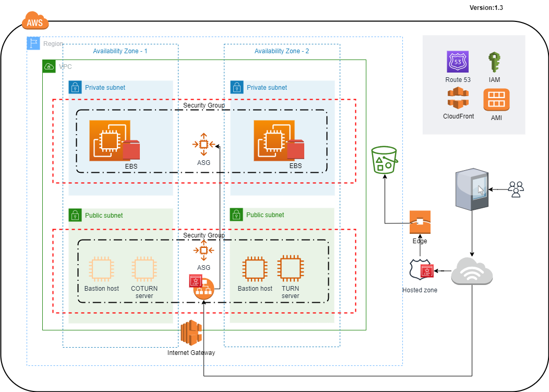549x392 pixels.
Task: Select the EC2 instance in Availability Zone 1
Action: tap(110, 141)
